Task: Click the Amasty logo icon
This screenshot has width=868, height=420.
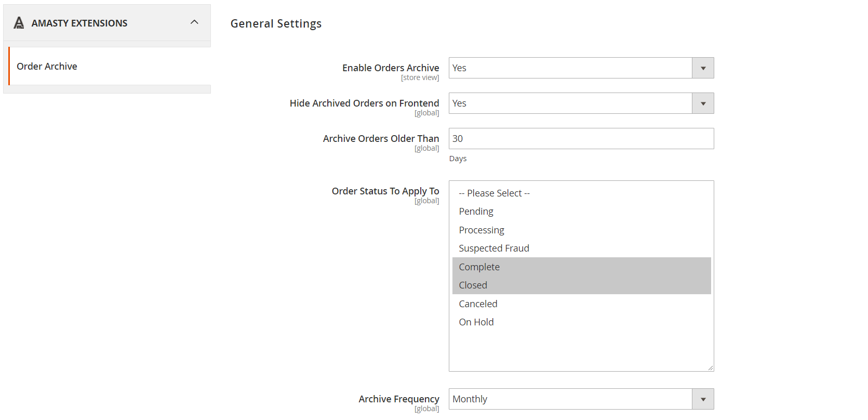Action: (19, 23)
